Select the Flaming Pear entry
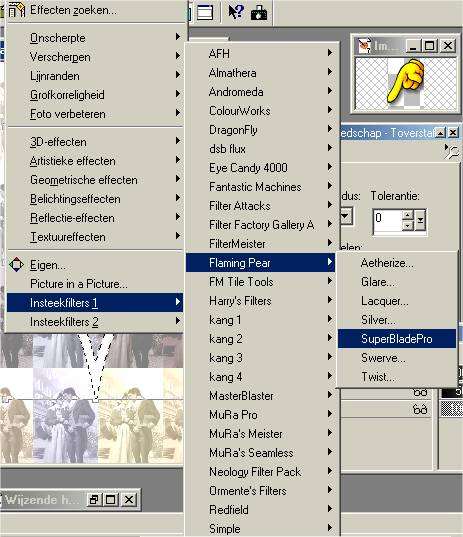Image resolution: width=463 pixels, height=537 pixels. point(261,263)
